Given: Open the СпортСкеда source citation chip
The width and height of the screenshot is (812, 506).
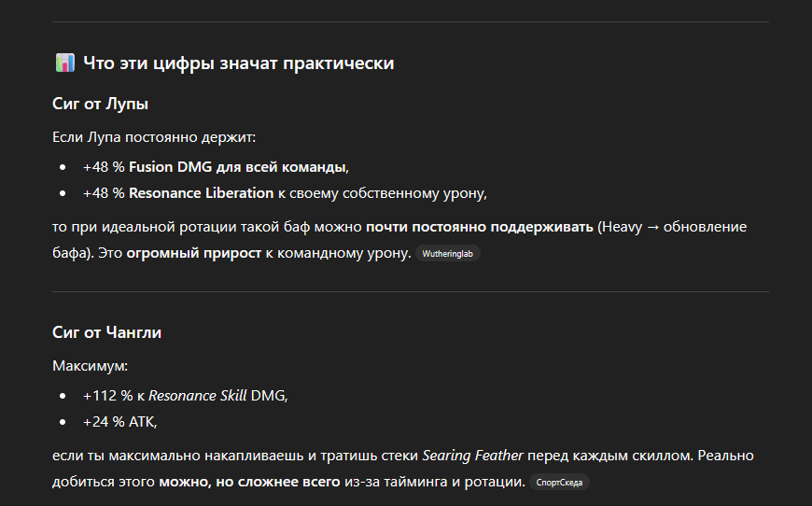Looking at the screenshot, I should point(559,483).
